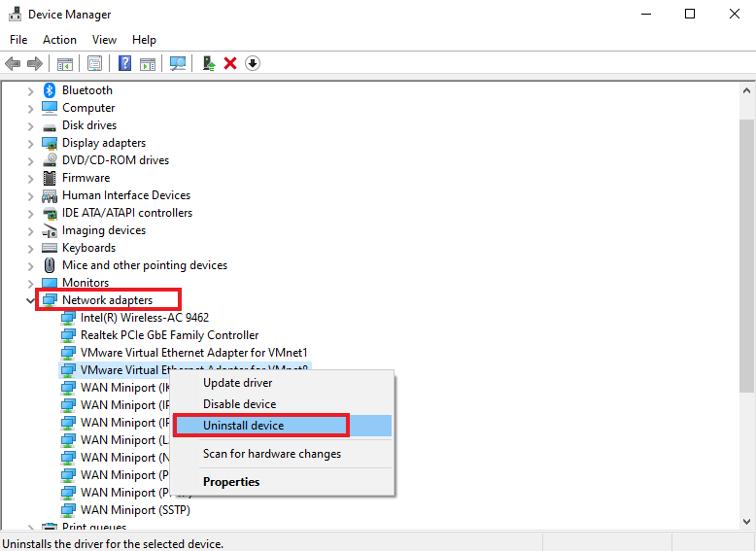Click the IDE ATA/ATAPI controllers icon

click(x=50, y=213)
